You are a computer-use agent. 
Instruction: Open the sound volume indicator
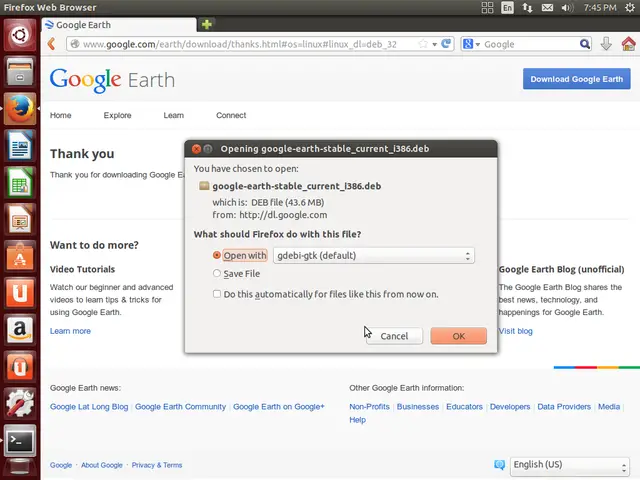[567, 7]
